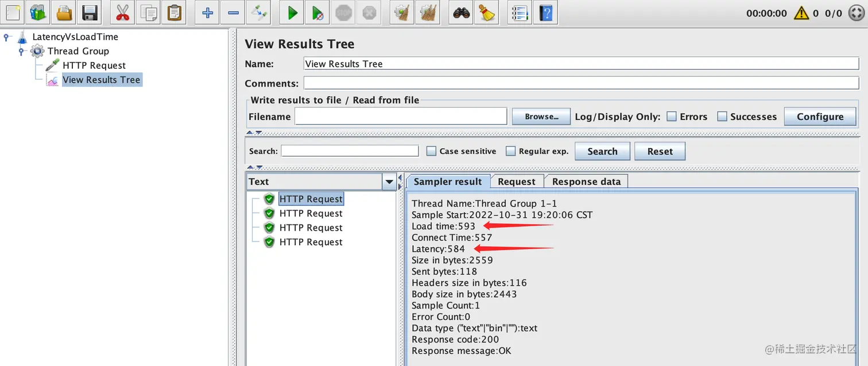This screenshot has width=868, height=366.
Task: Open the Text renderer dropdown
Action: (x=390, y=182)
